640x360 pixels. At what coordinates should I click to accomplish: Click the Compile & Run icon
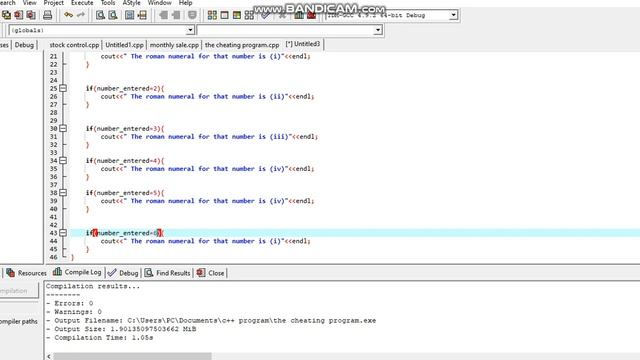237,15
